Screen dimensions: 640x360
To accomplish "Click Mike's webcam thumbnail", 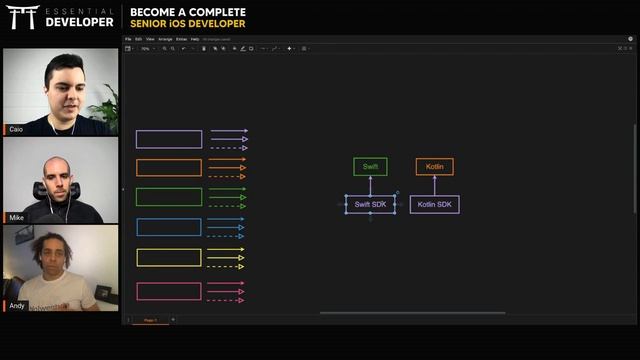I will (x=61, y=180).
